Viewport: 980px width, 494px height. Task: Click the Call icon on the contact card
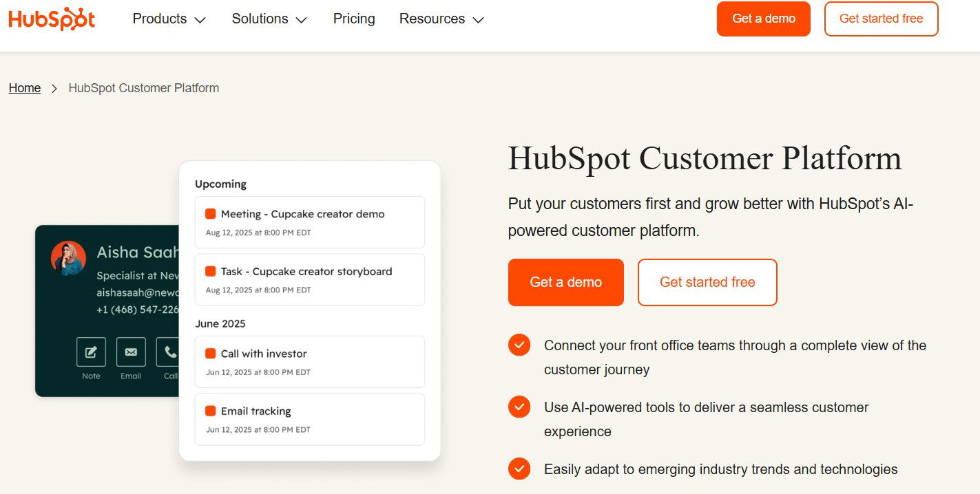[x=169, y=352]
